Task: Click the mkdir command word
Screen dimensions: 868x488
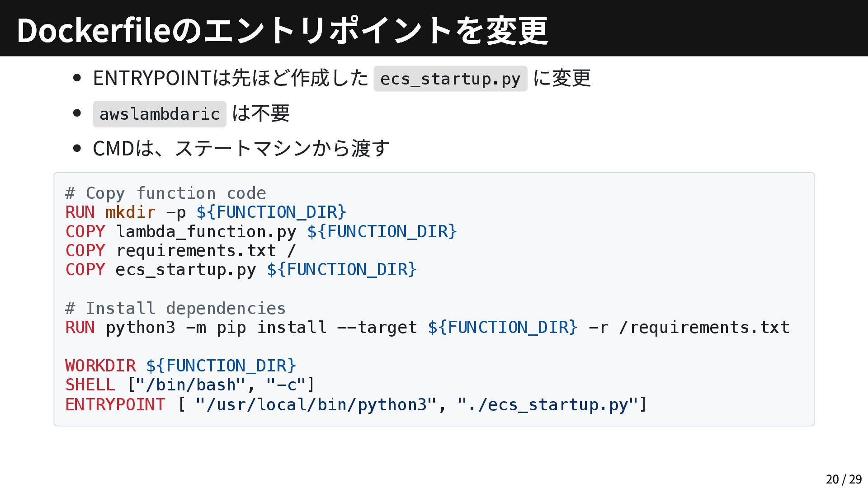Action: click(130, 212)
